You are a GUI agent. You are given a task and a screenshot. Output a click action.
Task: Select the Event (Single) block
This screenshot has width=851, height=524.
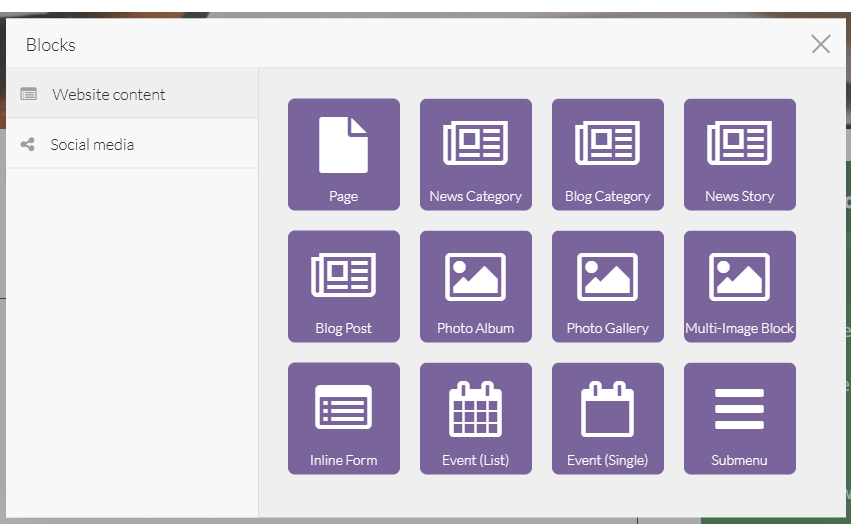pos(607,418)
